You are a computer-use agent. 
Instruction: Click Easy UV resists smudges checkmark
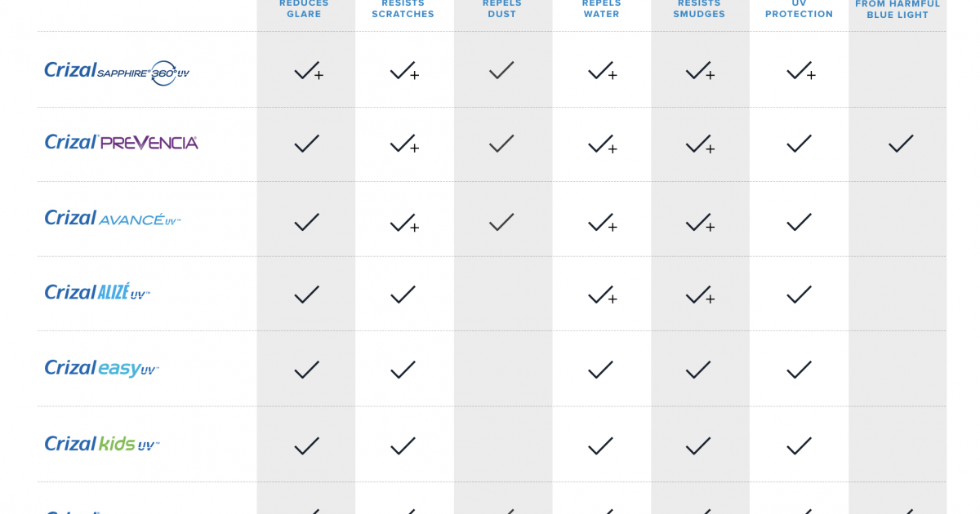pos(698,370)
